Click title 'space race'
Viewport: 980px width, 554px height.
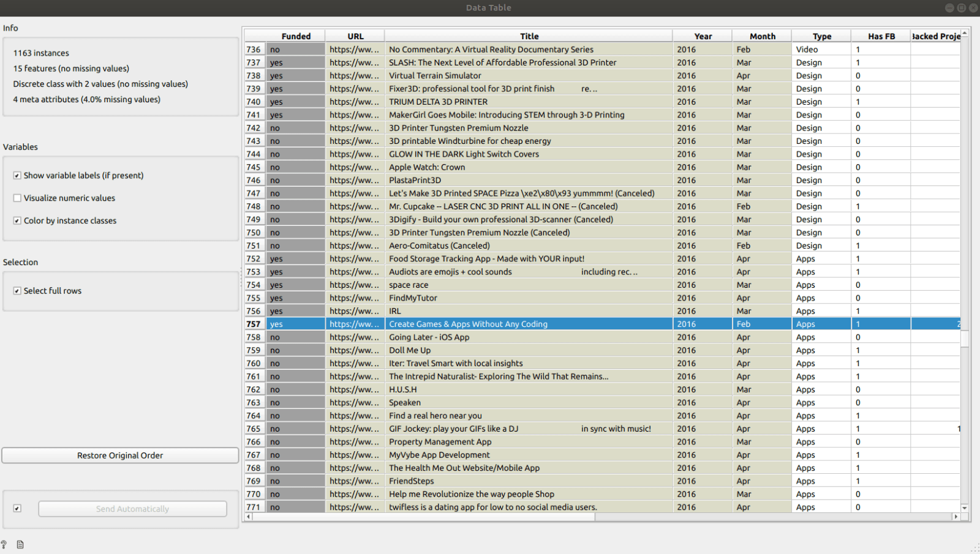[409, 285]
